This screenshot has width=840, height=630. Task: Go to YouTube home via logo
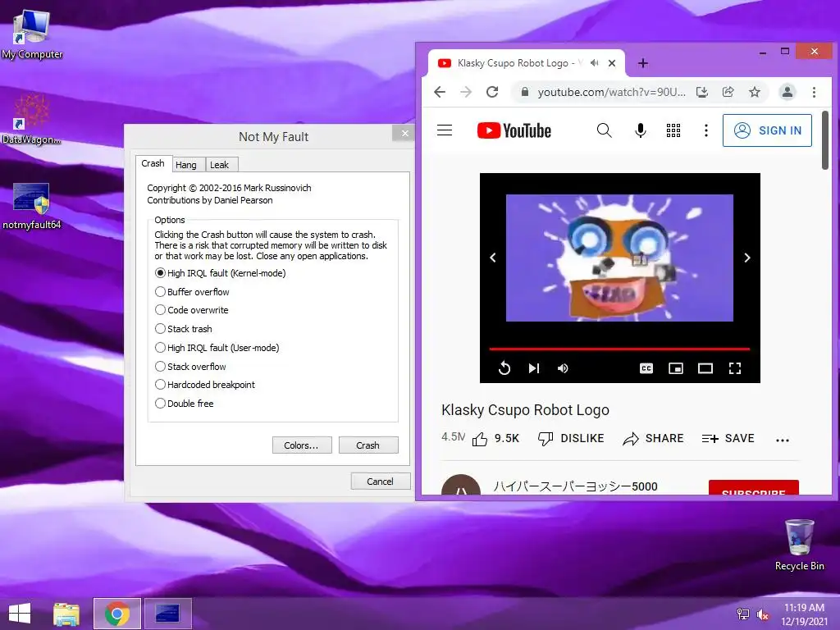514,130
